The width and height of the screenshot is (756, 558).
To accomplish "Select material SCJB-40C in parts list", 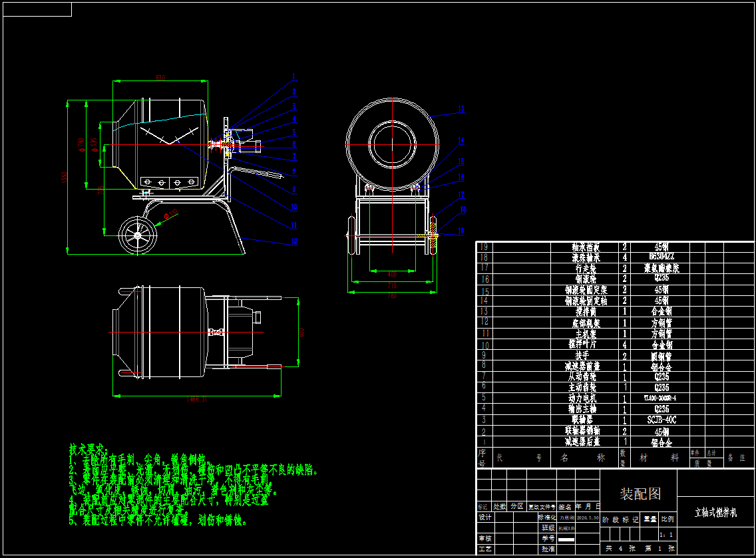I will 661,420.
